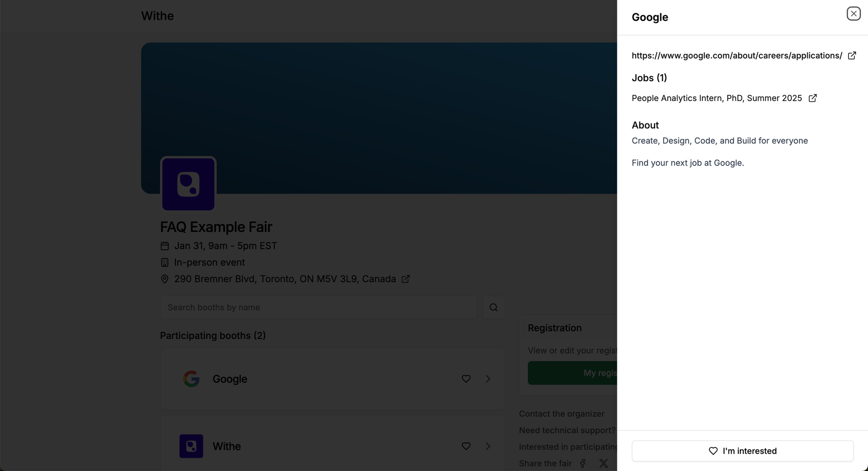Image resolution: width=868 pixels, height=471 pixels.
Task: Favorite the Google booth with heart icon
Action: click(466, 379)
